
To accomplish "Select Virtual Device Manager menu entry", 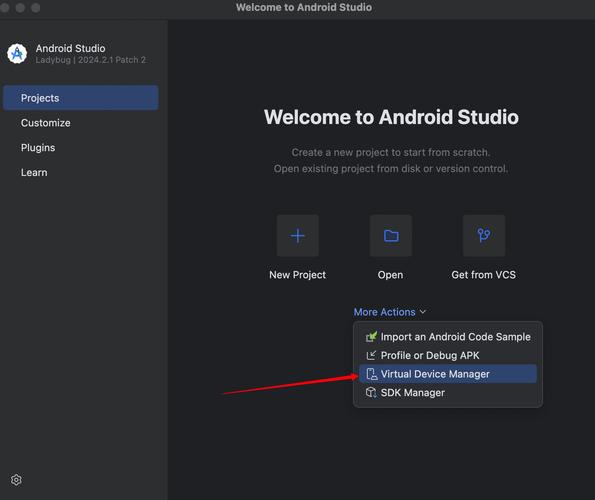I will click(448, 374).
